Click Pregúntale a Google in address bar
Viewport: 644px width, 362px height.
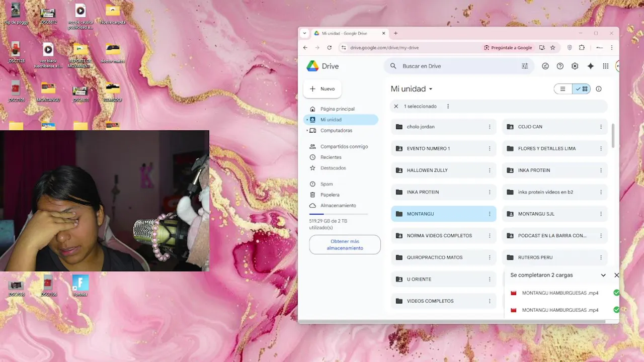coord(508,48)
